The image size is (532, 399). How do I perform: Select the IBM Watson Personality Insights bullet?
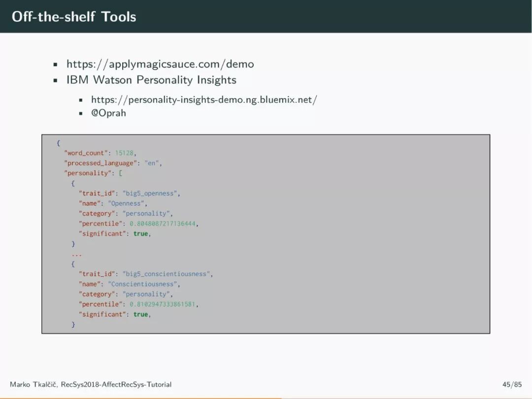click(151, 80)
